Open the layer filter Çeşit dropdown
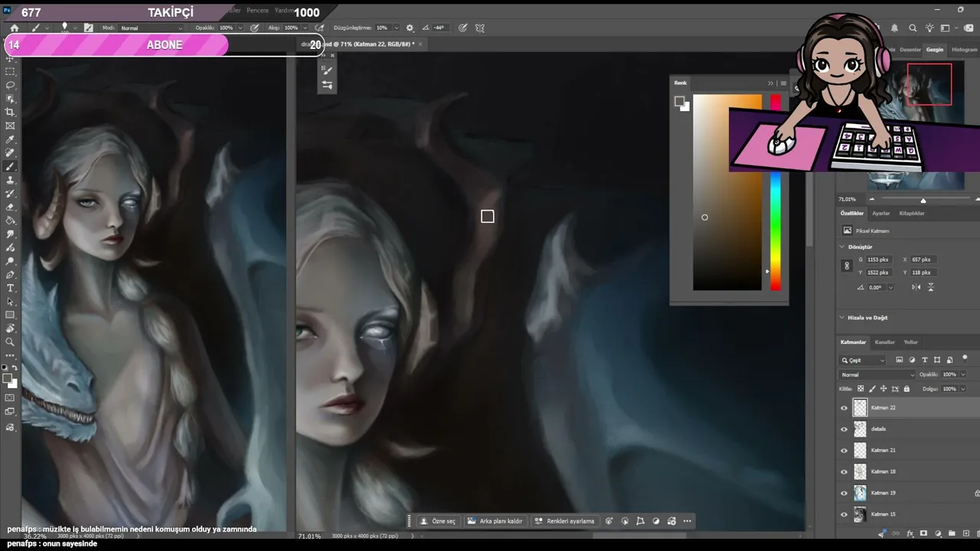Viewport: 980px width, 551px height. click(x=863, y=360)
